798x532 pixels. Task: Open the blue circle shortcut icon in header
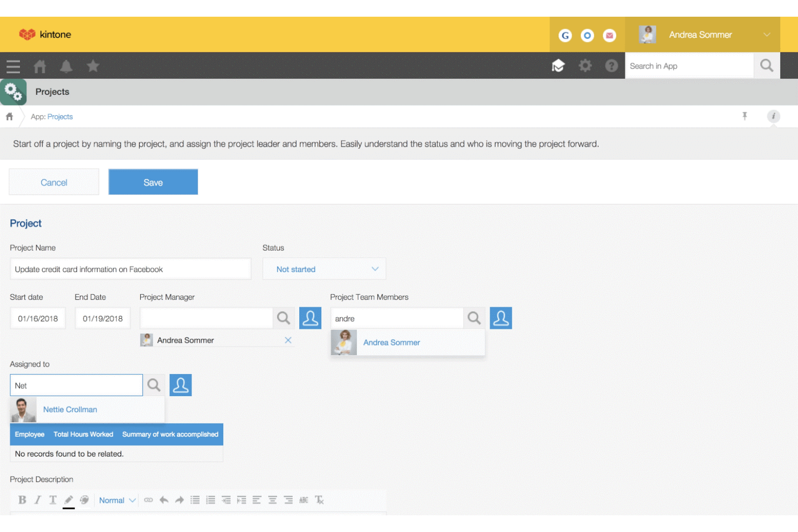click(x=587, y=36)
